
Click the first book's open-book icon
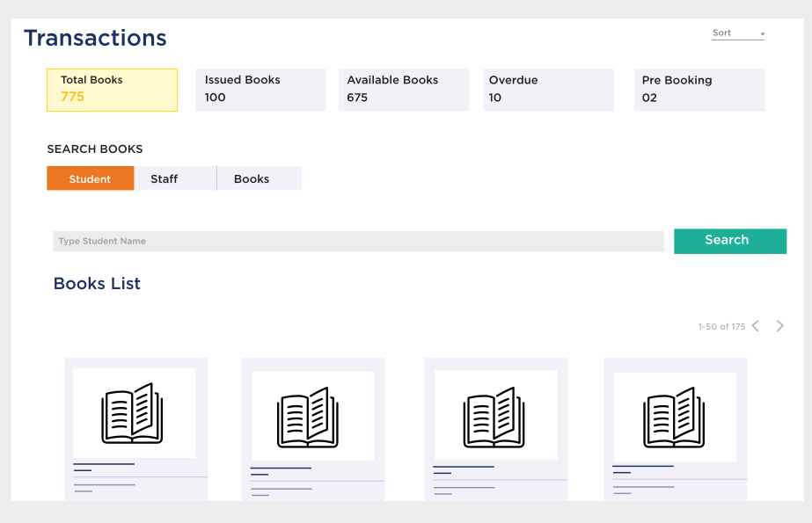(132, 413)
